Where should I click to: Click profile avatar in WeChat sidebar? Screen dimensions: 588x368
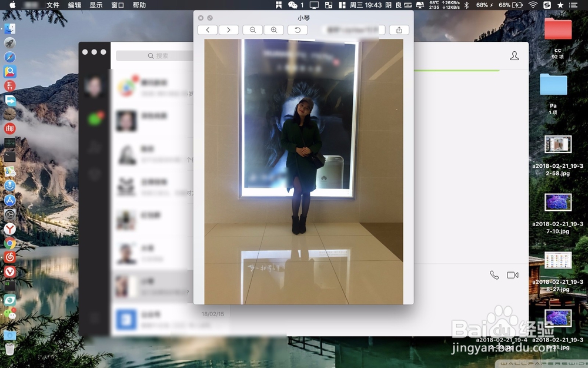point(93,86)
